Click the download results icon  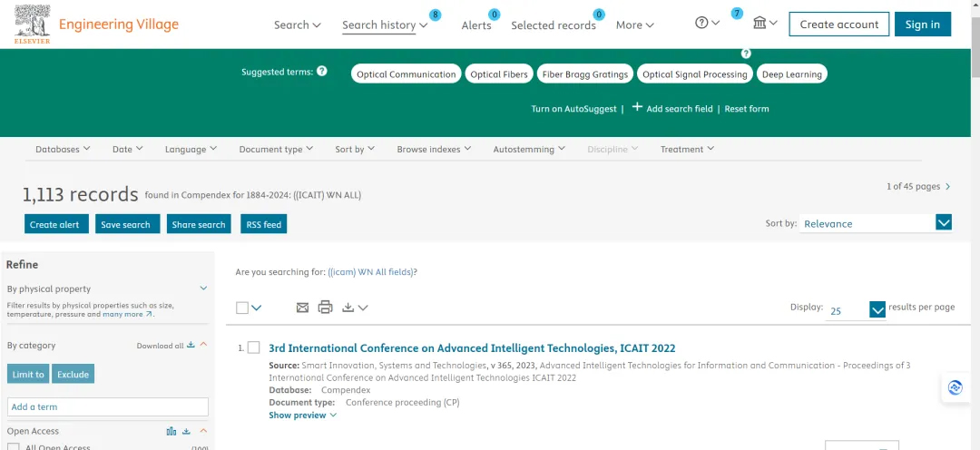348,308
